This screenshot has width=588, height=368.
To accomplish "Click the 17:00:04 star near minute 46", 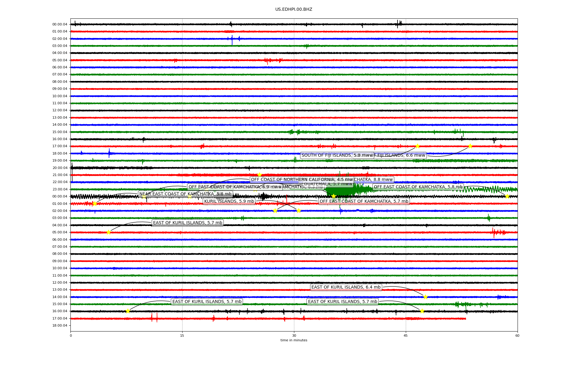I will [417, 146].
